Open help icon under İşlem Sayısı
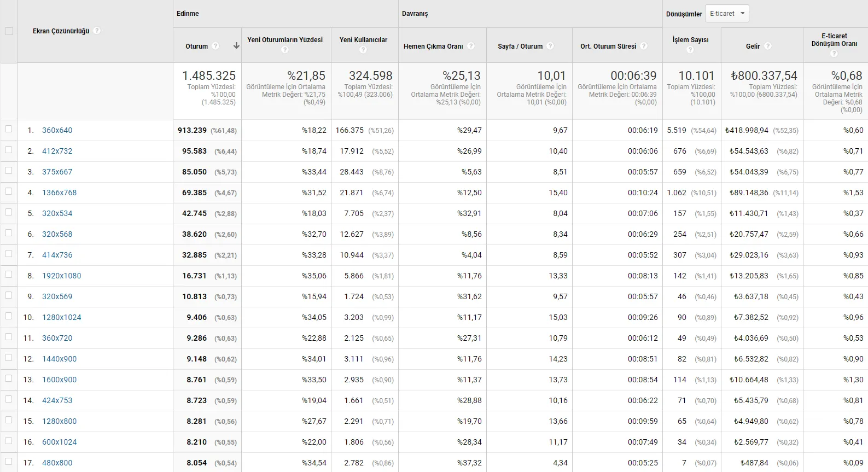Image resolution: width=868 pixels, height=472 pixels. [690, 50]
